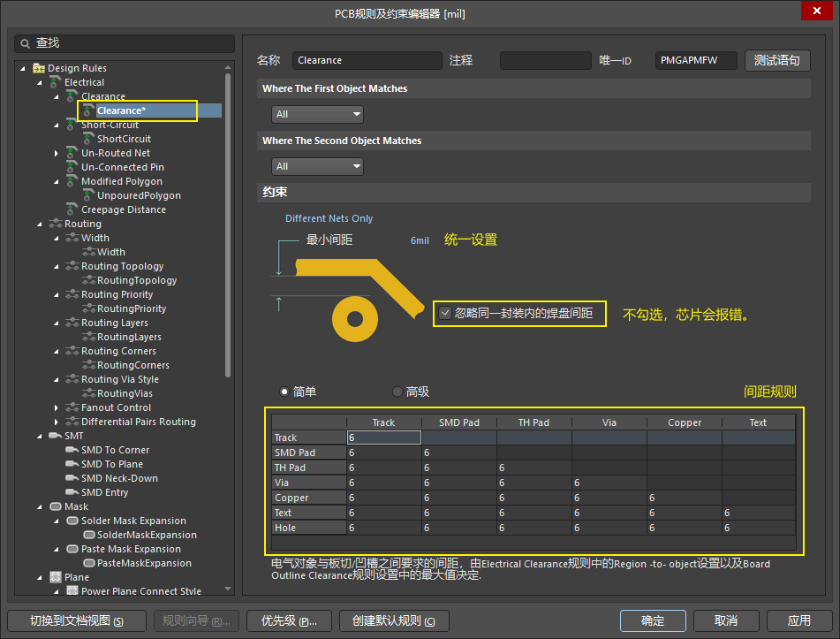Click the Creepage Distance rule icon
840x639 pixels.
72,209
